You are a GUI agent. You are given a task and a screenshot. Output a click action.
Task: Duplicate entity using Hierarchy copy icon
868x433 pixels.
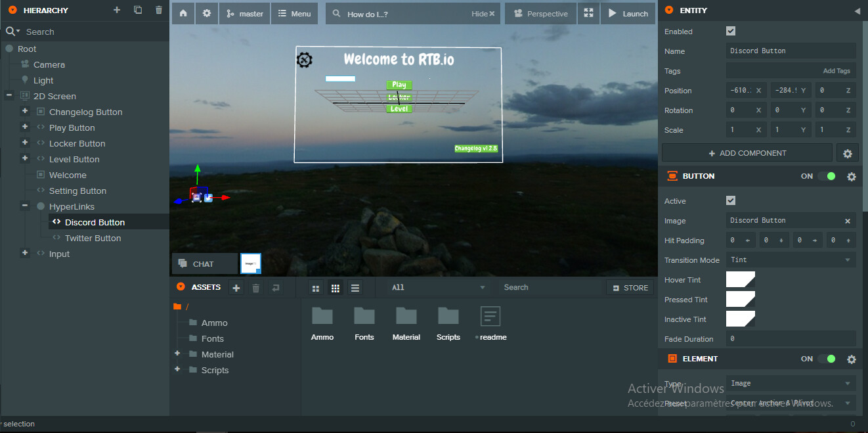(138, 10)
